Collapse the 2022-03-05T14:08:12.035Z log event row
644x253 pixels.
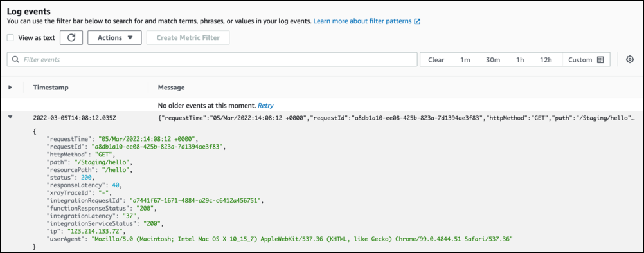click(10, 117)
